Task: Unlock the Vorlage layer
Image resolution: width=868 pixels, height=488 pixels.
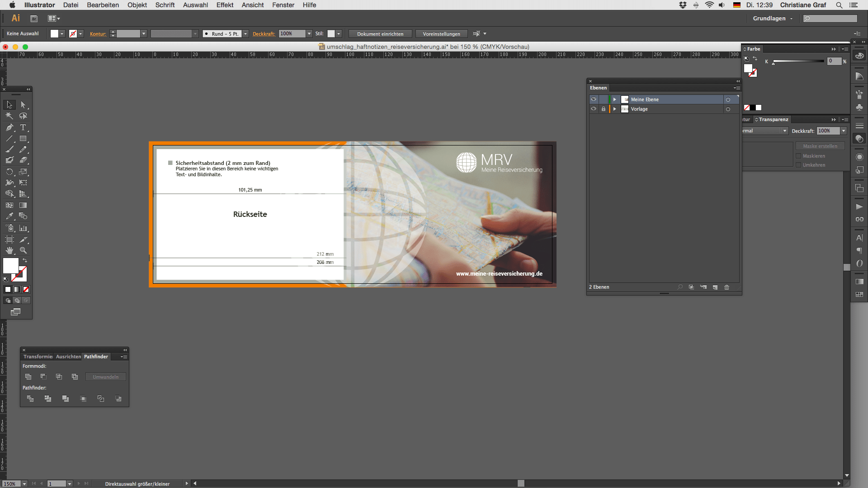Action: pos(603,109)
